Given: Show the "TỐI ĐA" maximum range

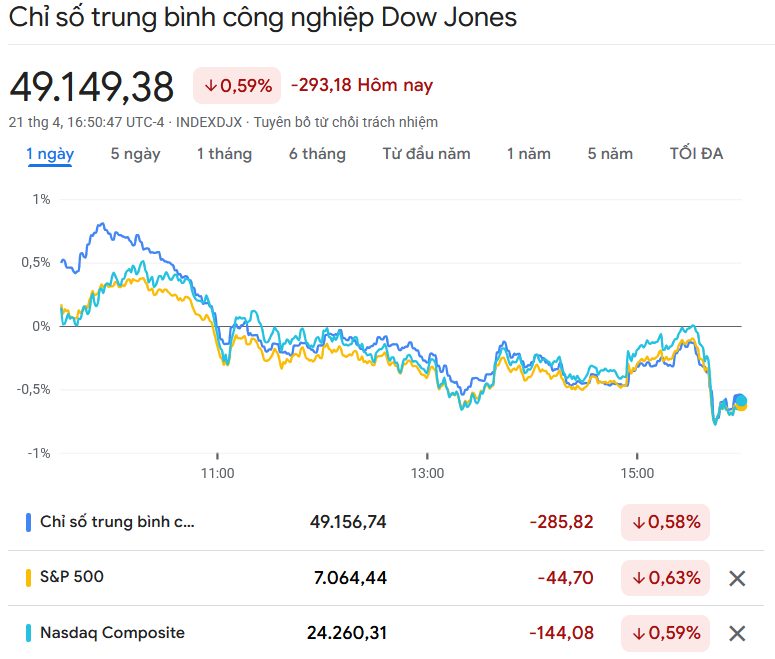Looking at the screenshot, I should pos(696,154).
